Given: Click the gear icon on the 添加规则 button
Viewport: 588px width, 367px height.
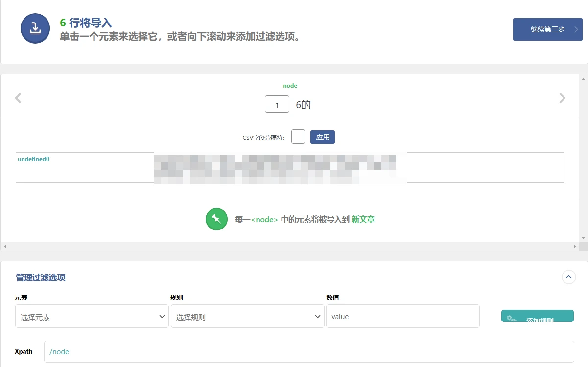Looking at the screenshot, I should tap(511, 319).
